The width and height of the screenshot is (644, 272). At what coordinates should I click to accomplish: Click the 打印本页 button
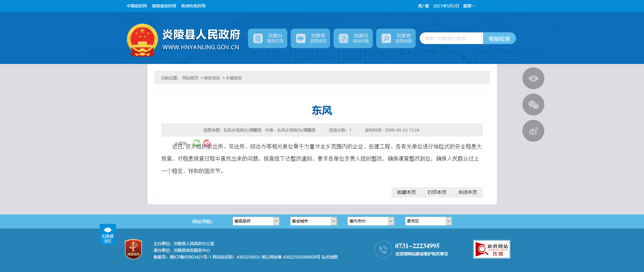tap(437, 192)
